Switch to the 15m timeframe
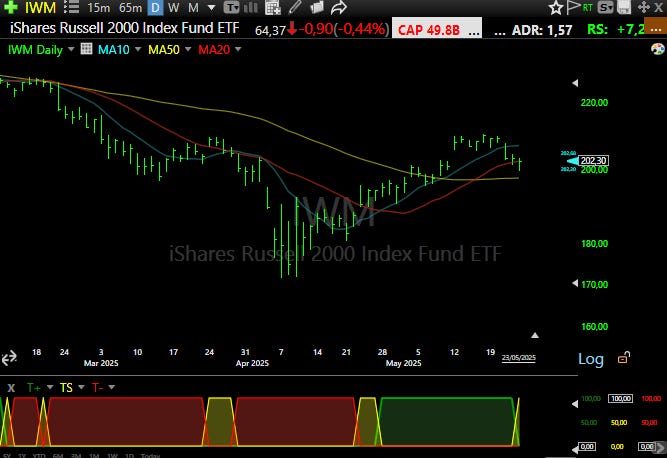Screen dimensions: 667x458 (98, 7)
